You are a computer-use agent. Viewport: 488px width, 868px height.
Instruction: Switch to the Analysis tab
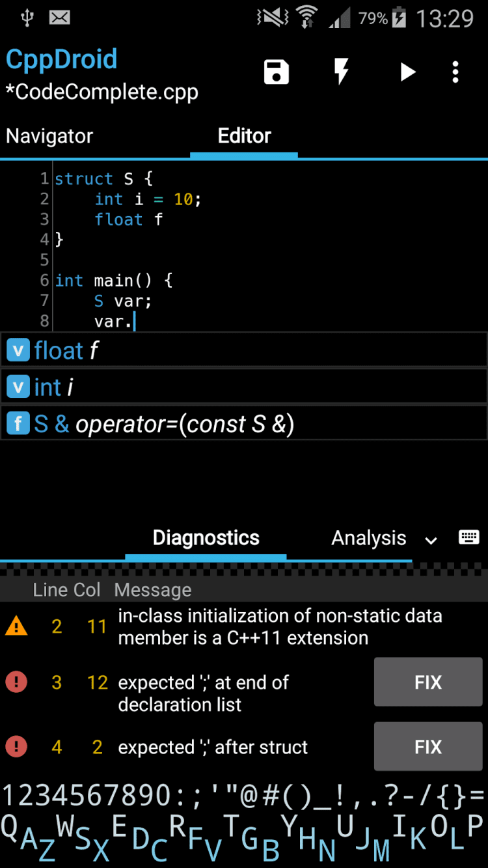[368, 538]
